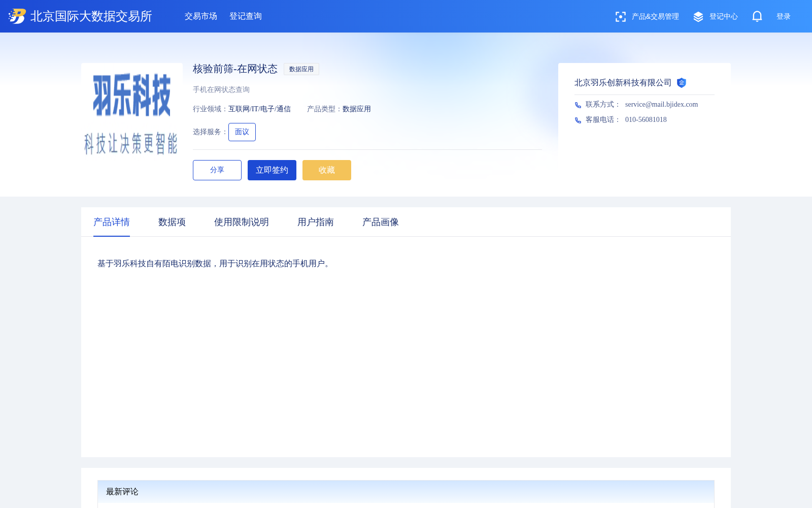Open the 使用限制说明 tab

click(242, 222)
